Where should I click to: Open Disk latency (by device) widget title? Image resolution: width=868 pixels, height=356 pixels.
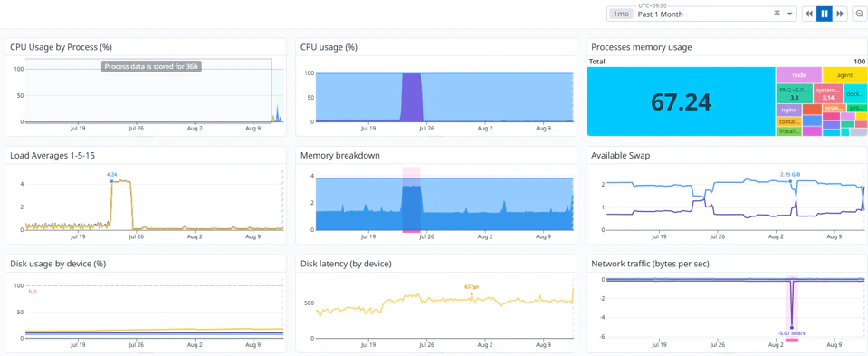pos(346,265)
